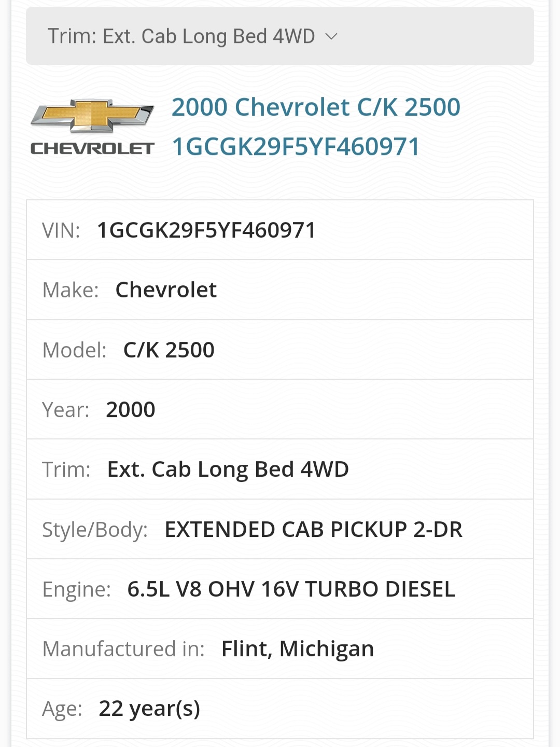Click the Style/Body label

(95, 530)
